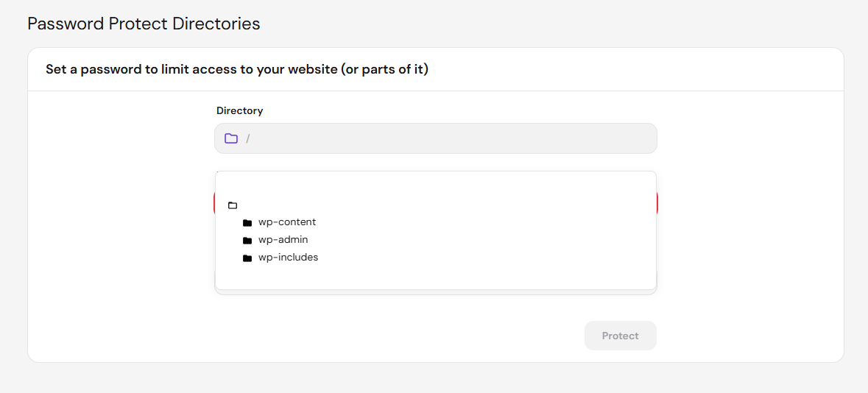
Task: Choose the wp-content directory name
Action: [286, 222]
